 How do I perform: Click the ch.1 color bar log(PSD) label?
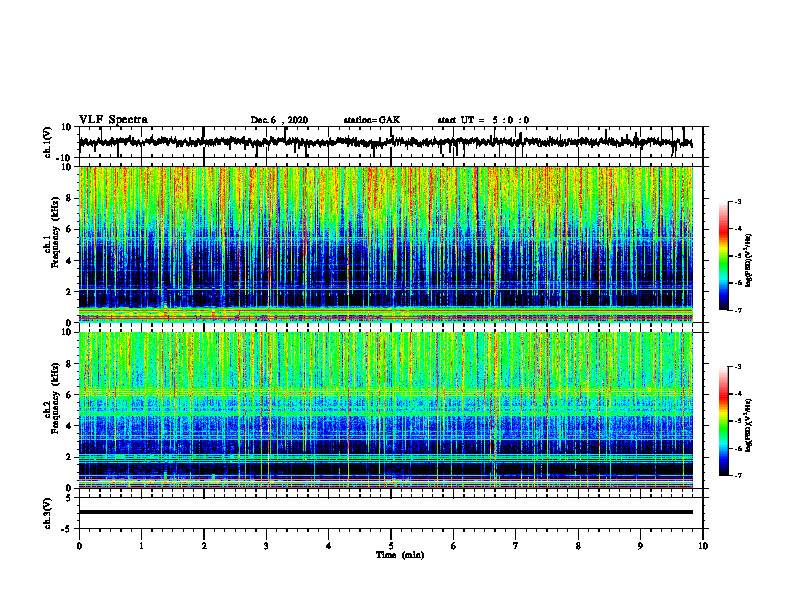(749, 261)
